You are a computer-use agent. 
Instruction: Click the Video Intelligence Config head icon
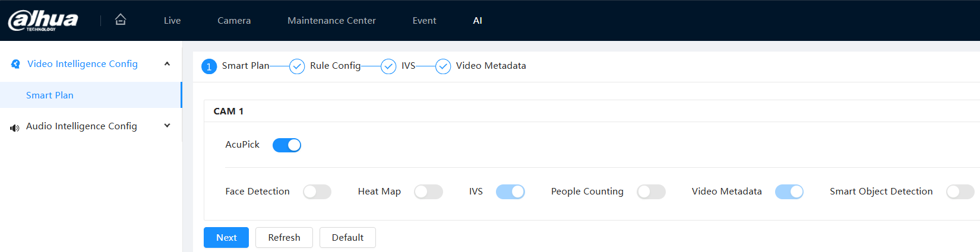click(15, 64)
